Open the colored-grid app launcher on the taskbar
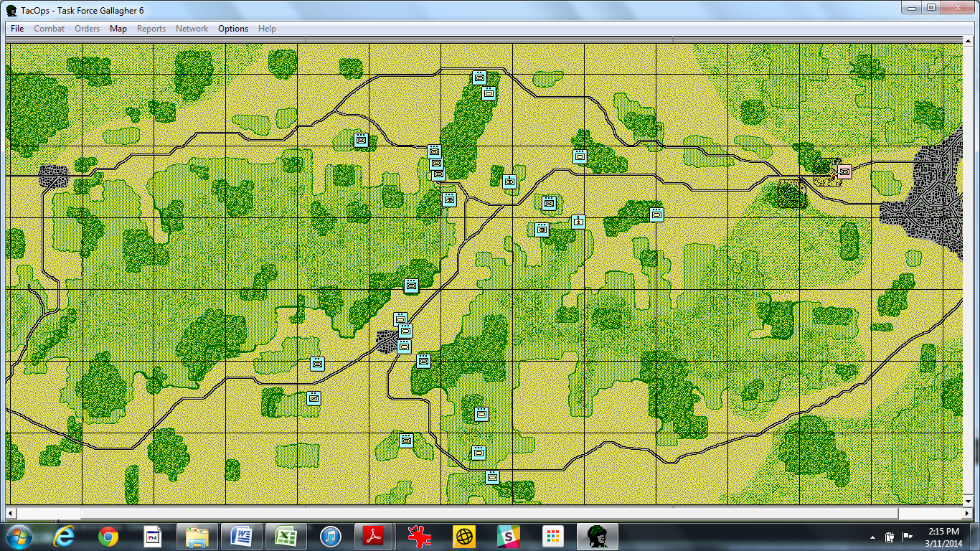Image resolution: width=980 pixels, height=551 pixels. 552,536
